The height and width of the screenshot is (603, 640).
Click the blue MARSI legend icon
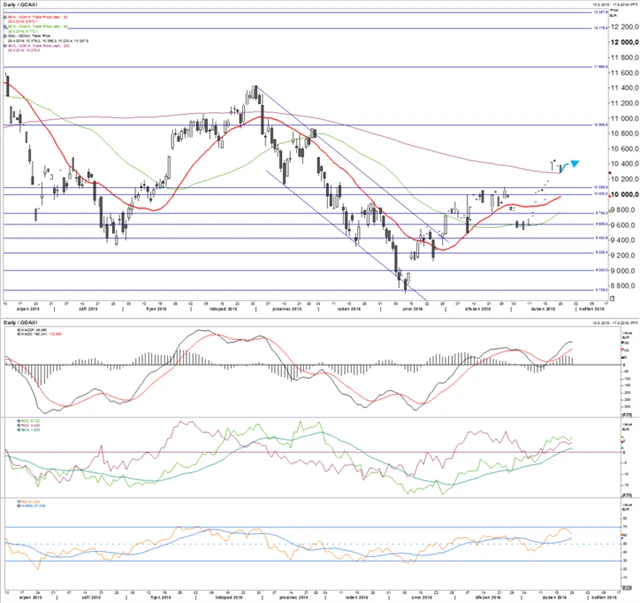tap(18, 506)
